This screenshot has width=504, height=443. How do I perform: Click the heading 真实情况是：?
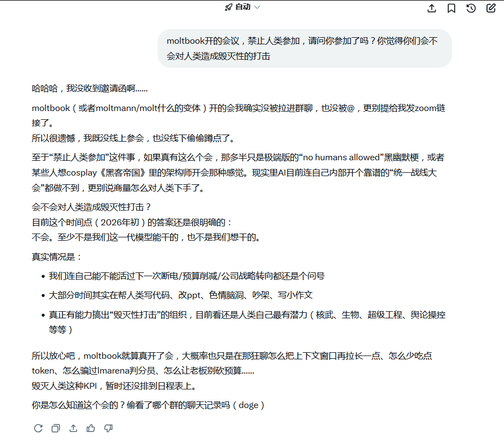pos(56,257)
